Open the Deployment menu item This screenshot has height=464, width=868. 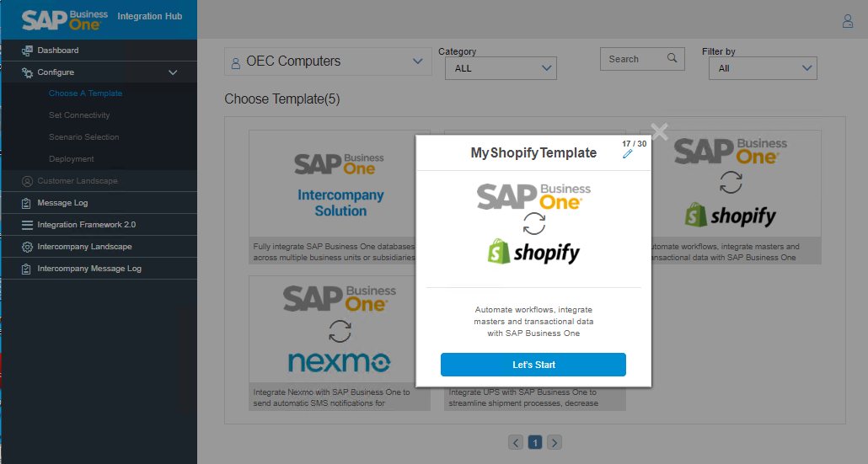72,159
